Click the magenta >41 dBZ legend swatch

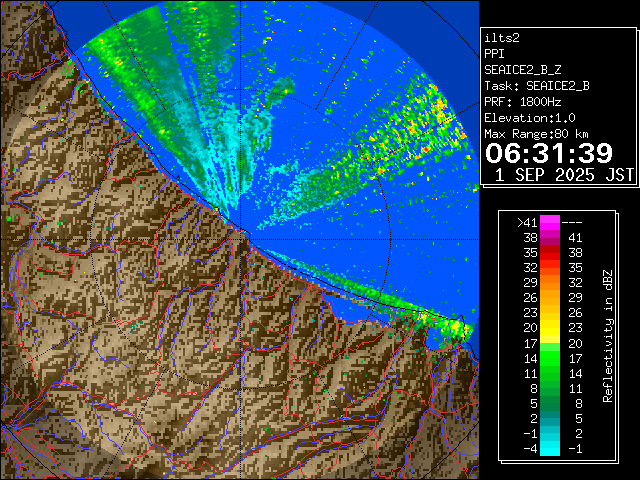(x=550, y=222)
